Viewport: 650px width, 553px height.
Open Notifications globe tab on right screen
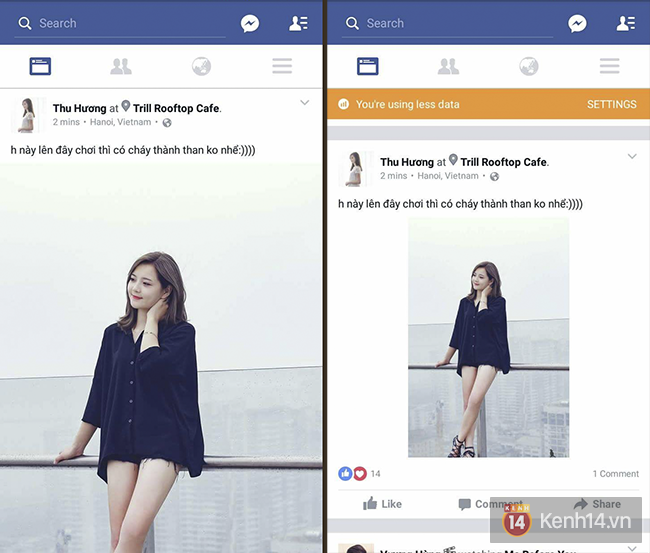tap(529, 66)
